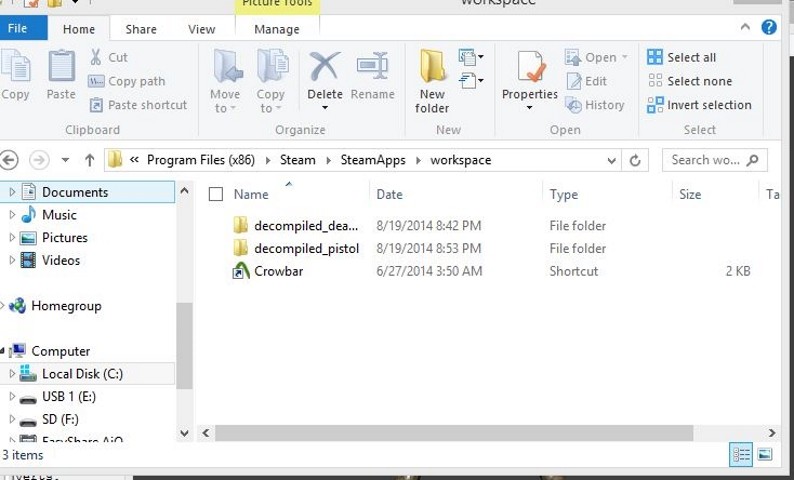The width and height of the screenshot is (794, 480).
Task: Click the horizontal scrollbar of file list
Action: click(x=454, y=433)
